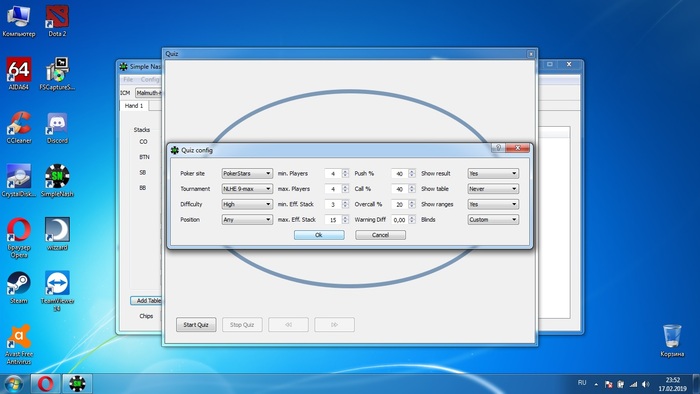Screen dimensions: 700x394
Task: Click the Overcall % spinner arrows
Action: [412, 204]
